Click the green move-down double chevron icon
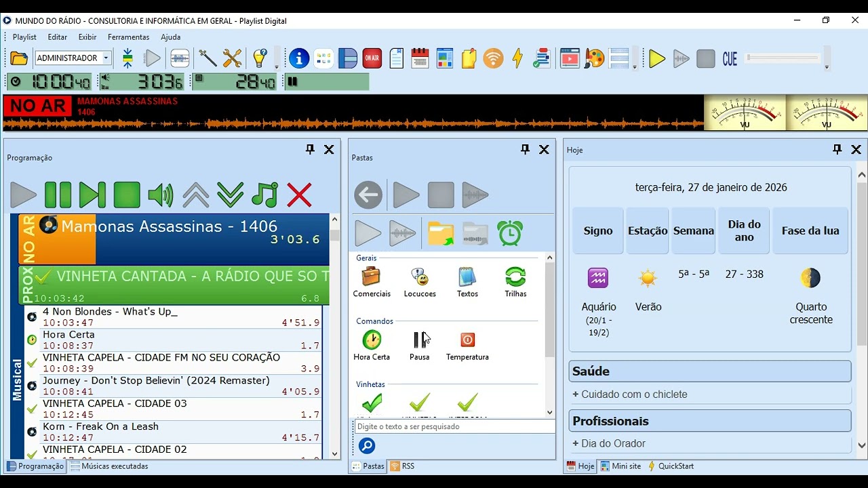Image resolution: width=868 pixels, height=488 pixels. (231, 195)
